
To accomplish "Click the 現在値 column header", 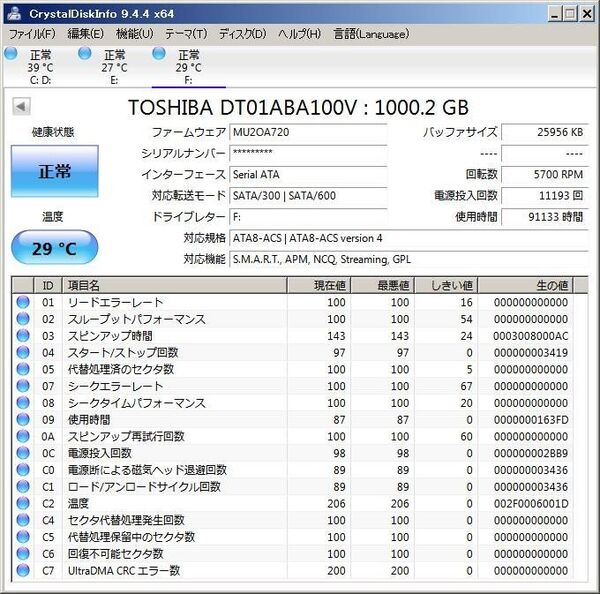I will (x=319, y=285).
